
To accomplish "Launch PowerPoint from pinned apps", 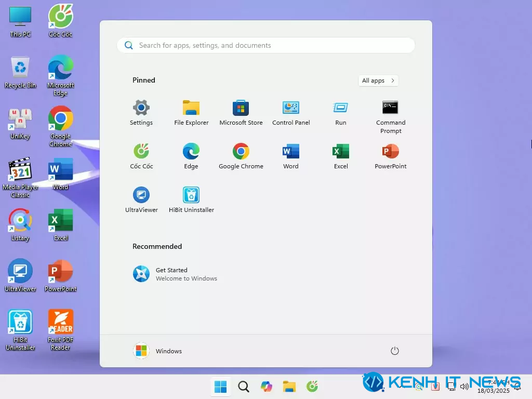I will pos(391,156).
